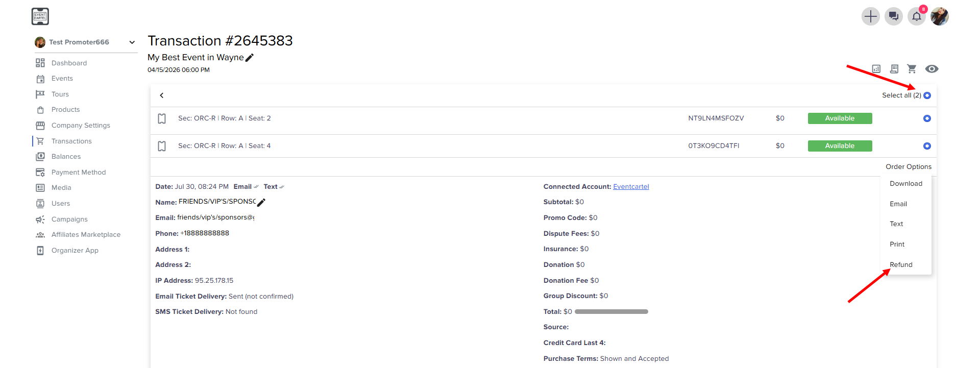Click the Products bag icon
Viewport: 980px width, 368px height.
click(x=40, y=110)
